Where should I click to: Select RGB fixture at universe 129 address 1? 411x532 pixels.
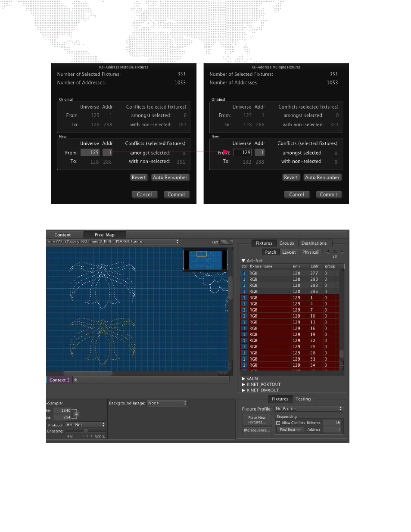[x=290, y=298]
